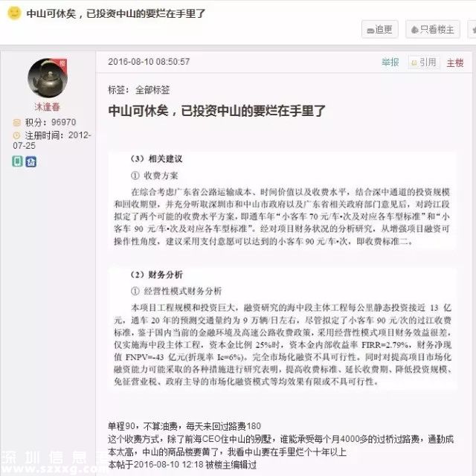Click the green mobile phone badge icon
The image size is (476, 476).
(17, 161)
